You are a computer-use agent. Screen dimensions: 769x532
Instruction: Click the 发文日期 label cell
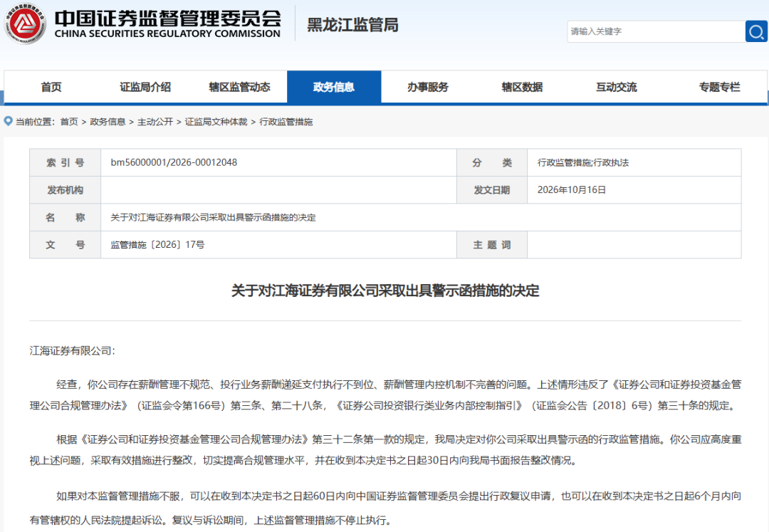click(x=492, y=189)
